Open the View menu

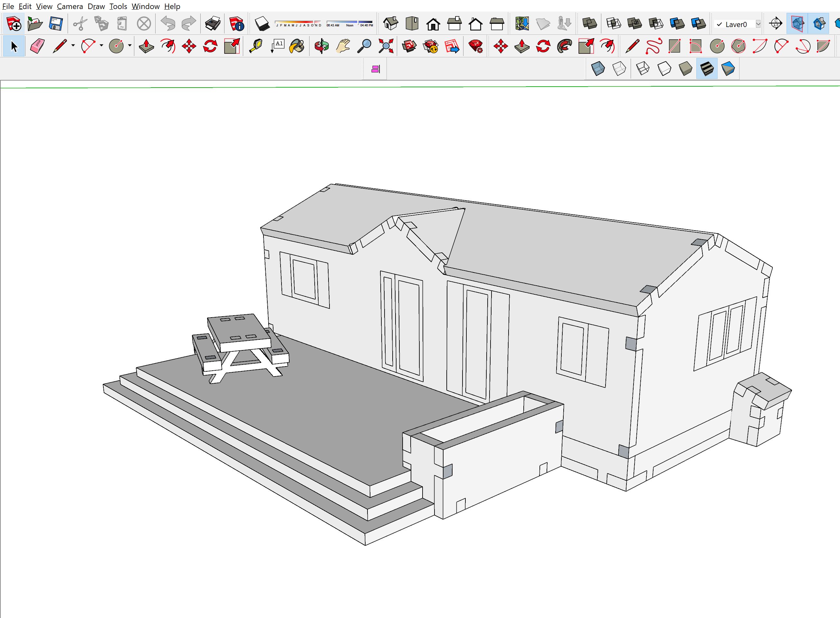pyautogui.click(x=44, y=6)
